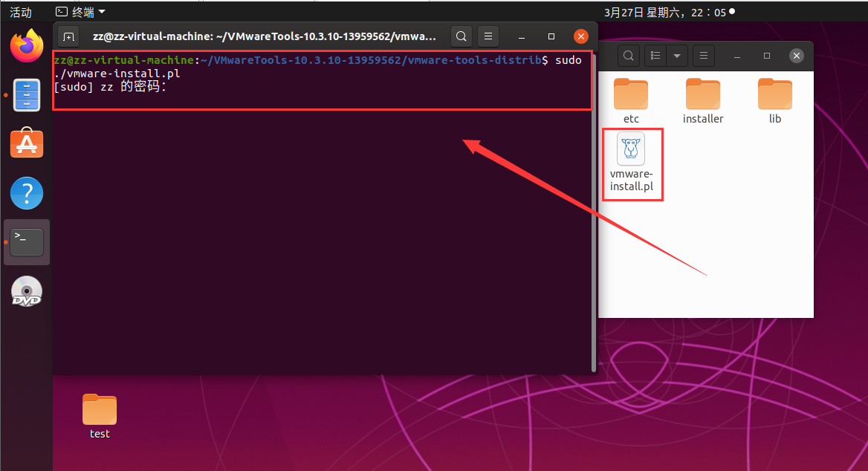Open the date and time clock menu
Screen dimensions: 868x471
point(670,12)
